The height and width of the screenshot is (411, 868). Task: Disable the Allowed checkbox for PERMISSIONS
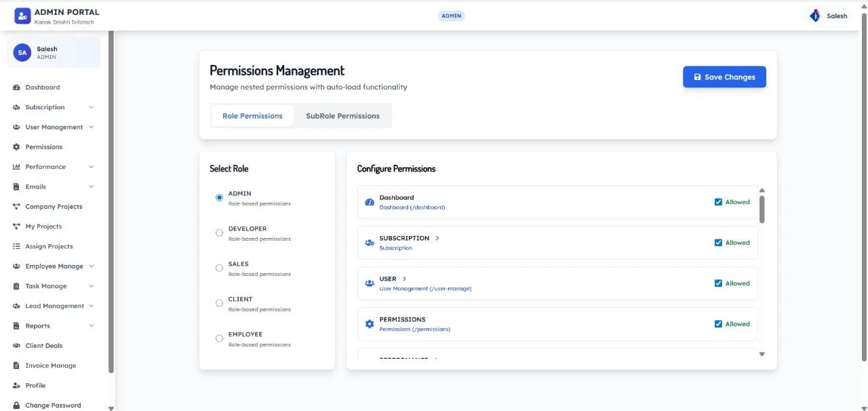[718, 324]
